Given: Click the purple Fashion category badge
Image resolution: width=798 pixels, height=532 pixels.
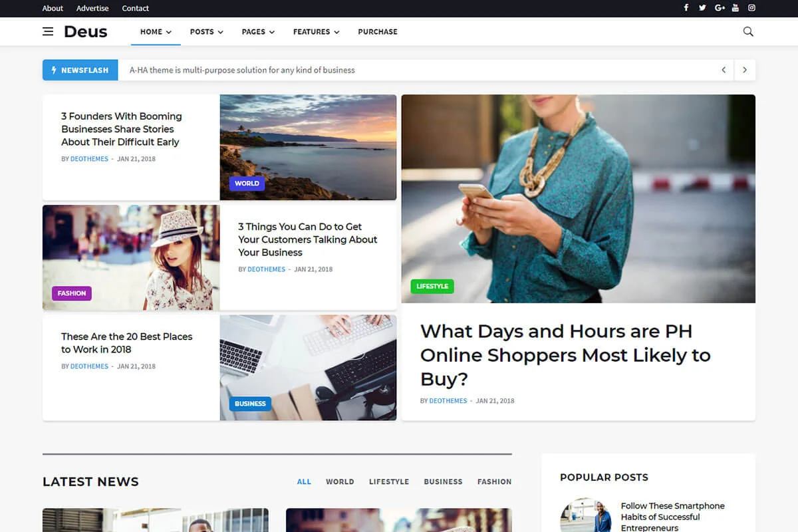Looking at the screenshot, I should click(72, 293).
